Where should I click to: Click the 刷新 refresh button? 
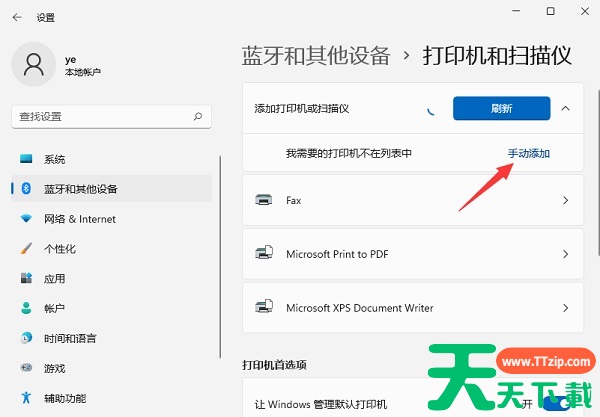point(502,109)
